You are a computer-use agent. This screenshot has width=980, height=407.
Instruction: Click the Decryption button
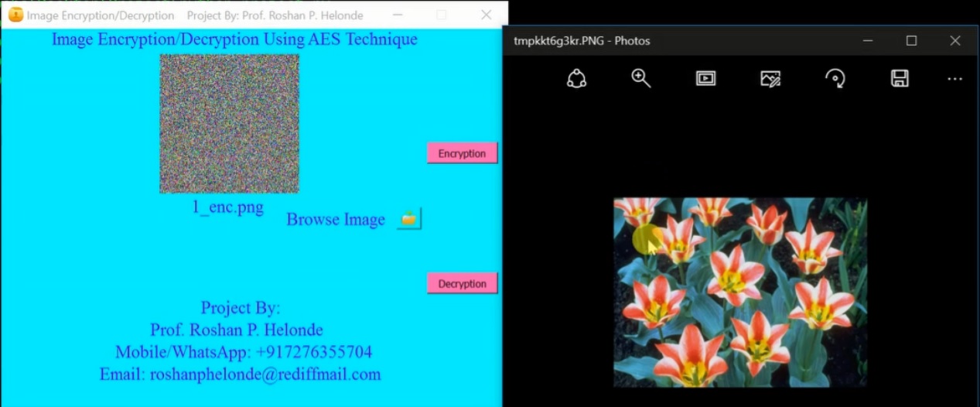462,283
